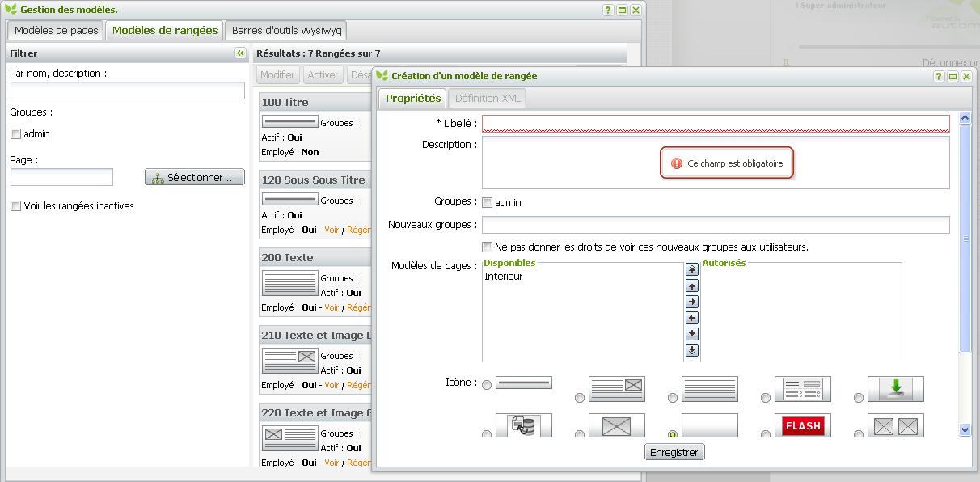
Task: Enable Voir les rangées inactives
Action: tap(15, 206)
